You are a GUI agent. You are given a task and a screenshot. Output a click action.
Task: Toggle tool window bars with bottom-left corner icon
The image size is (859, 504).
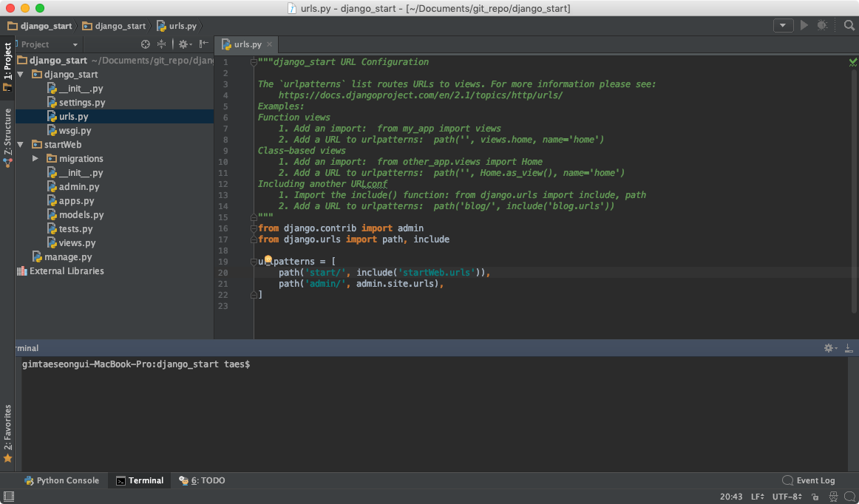pyautogui.click(x=7, y=497)
